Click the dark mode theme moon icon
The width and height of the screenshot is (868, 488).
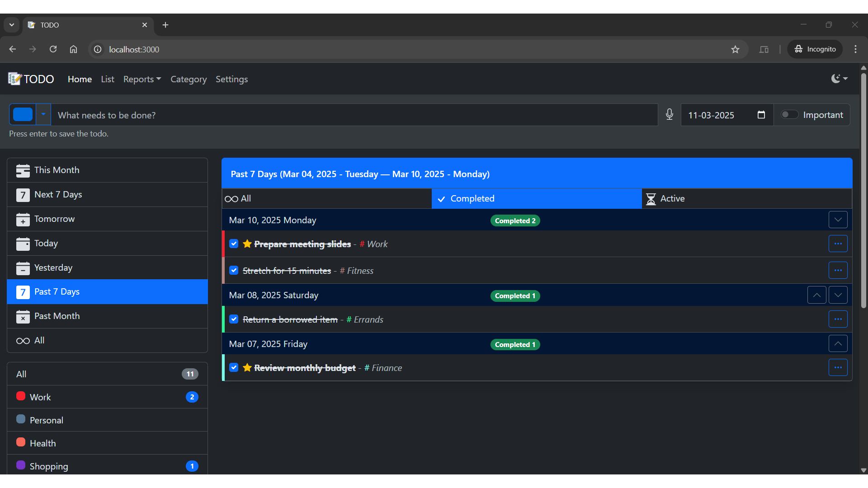836,79
